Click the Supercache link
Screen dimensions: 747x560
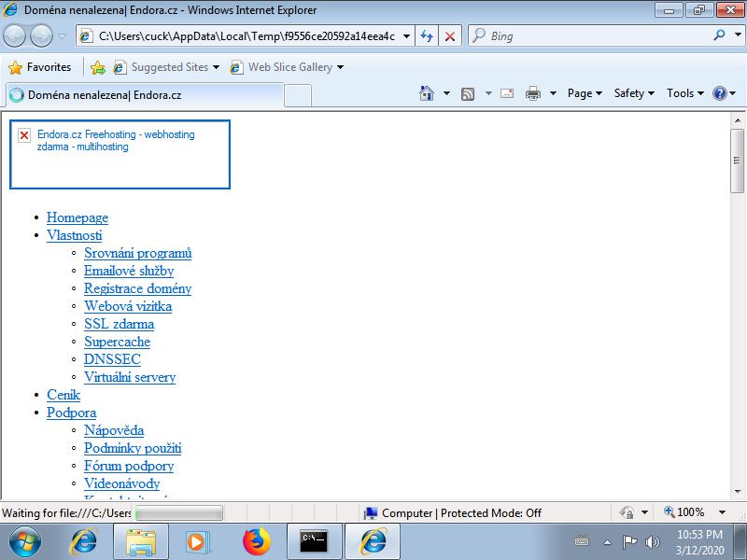point(118,342)
